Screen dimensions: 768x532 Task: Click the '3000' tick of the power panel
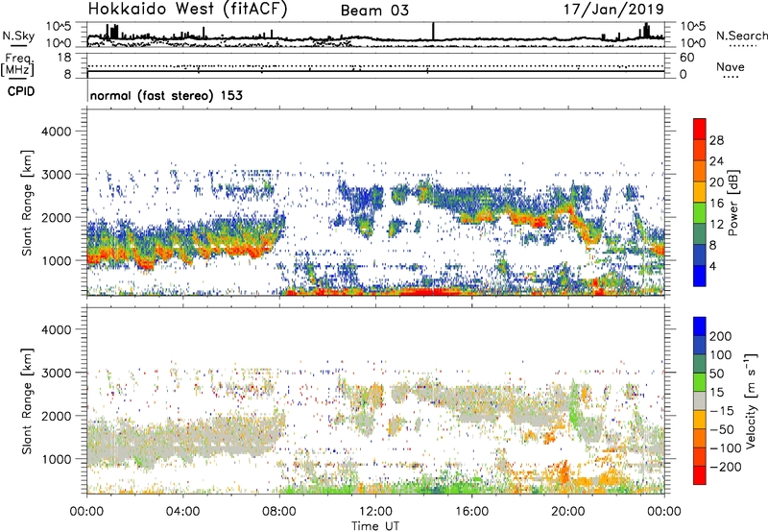point(57,175)
